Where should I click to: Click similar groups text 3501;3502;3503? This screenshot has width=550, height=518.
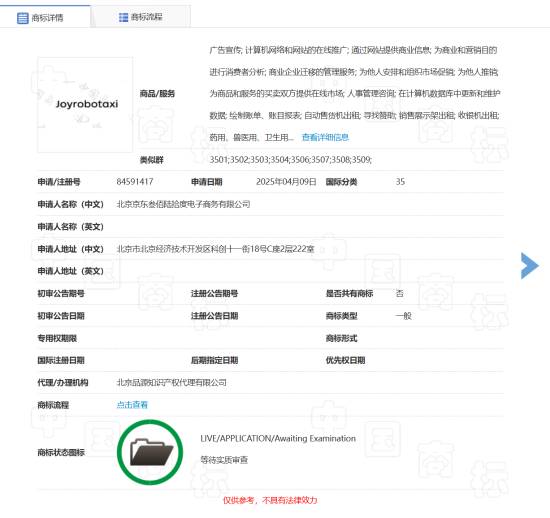(290, 160)
